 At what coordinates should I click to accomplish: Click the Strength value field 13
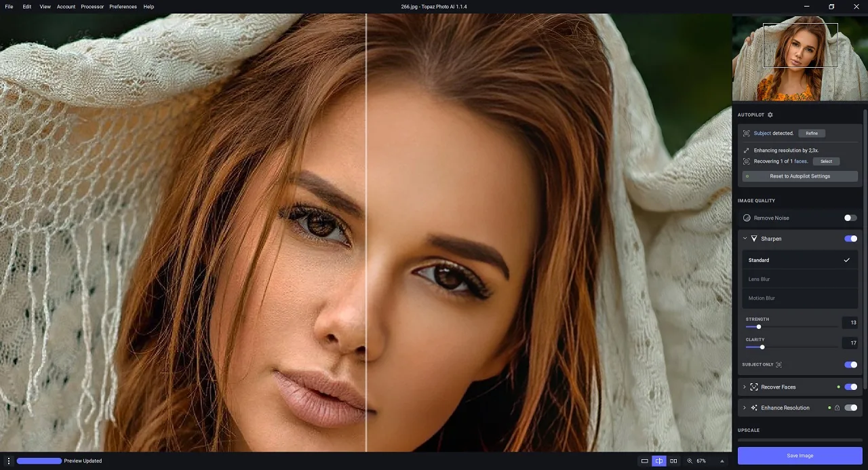tap(850, 323)
